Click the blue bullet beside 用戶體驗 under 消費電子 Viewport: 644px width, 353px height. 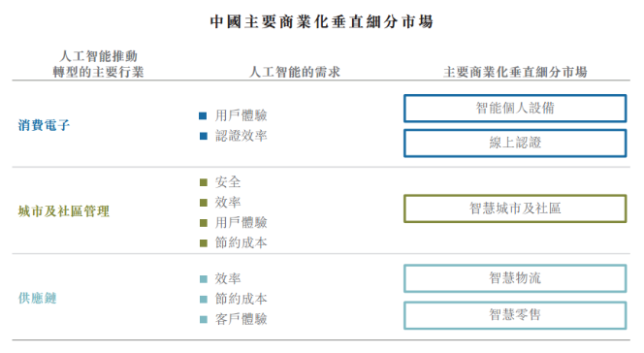(203, 115)
